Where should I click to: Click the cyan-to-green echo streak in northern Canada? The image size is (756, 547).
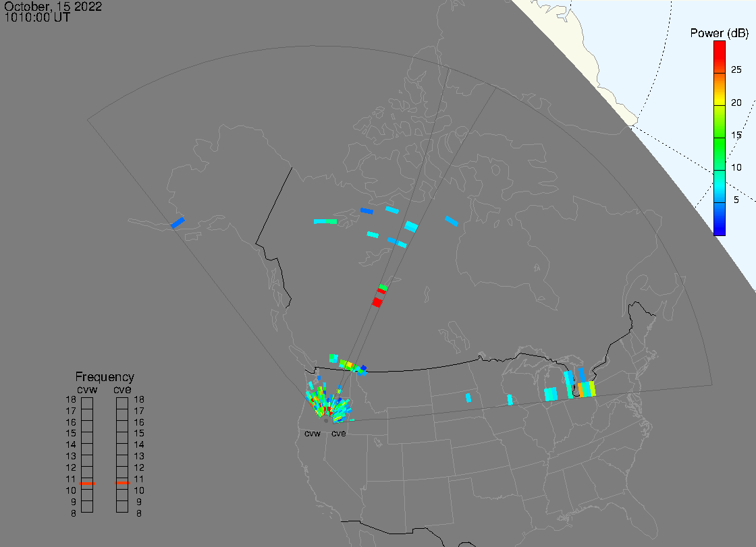[x=325, y=222]
